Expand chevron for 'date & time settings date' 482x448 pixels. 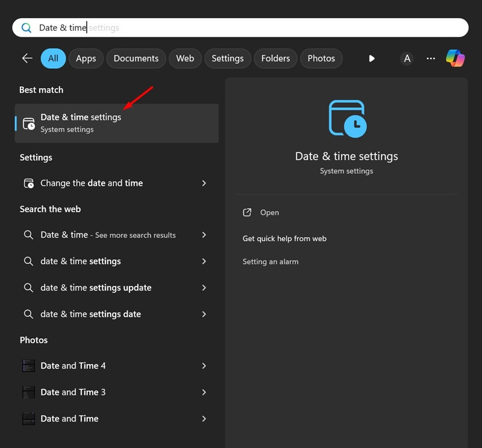coord(204,314)
